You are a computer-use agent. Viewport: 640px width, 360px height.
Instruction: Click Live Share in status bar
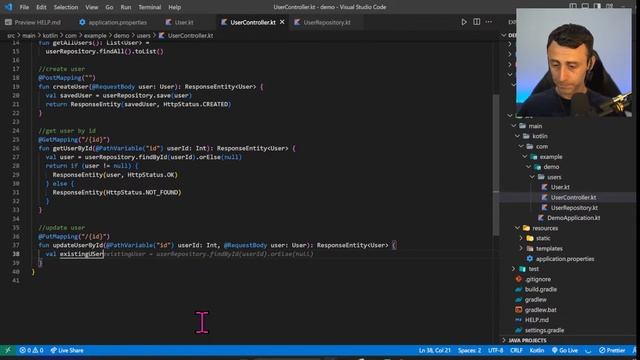[67, 350]
